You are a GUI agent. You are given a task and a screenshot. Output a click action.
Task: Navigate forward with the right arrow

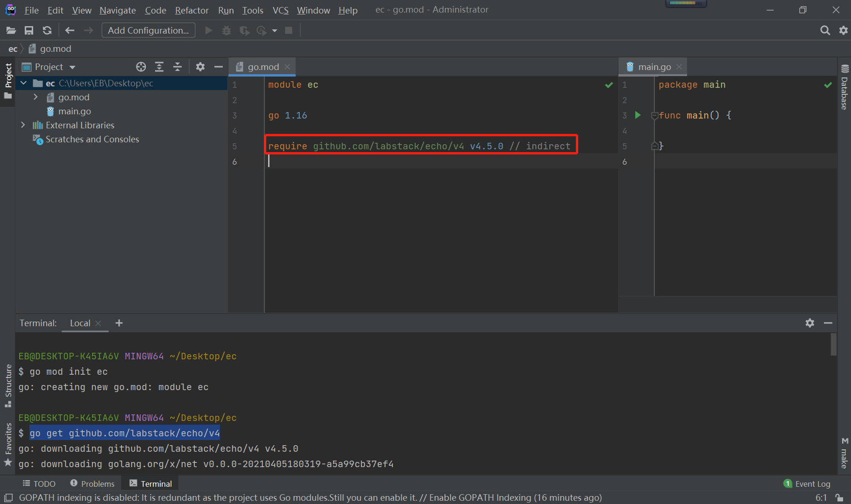(88, 30)
